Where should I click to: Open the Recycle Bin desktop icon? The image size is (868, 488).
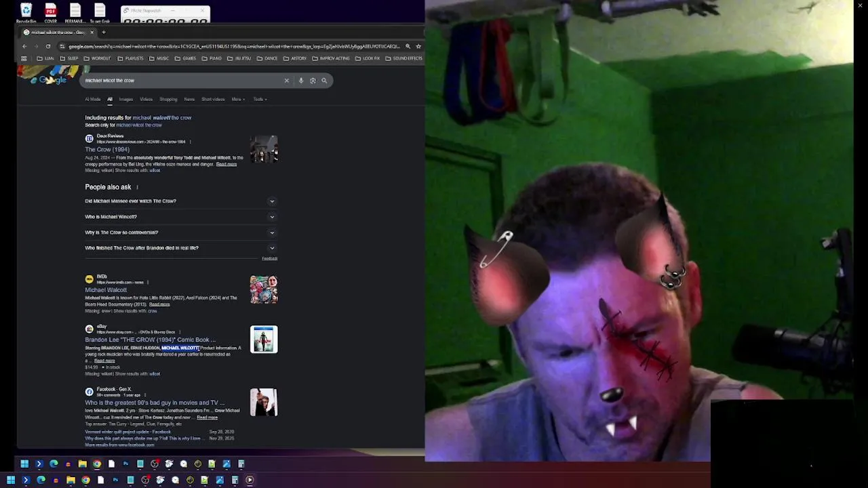pyautogui.click(x=26, y=13)
